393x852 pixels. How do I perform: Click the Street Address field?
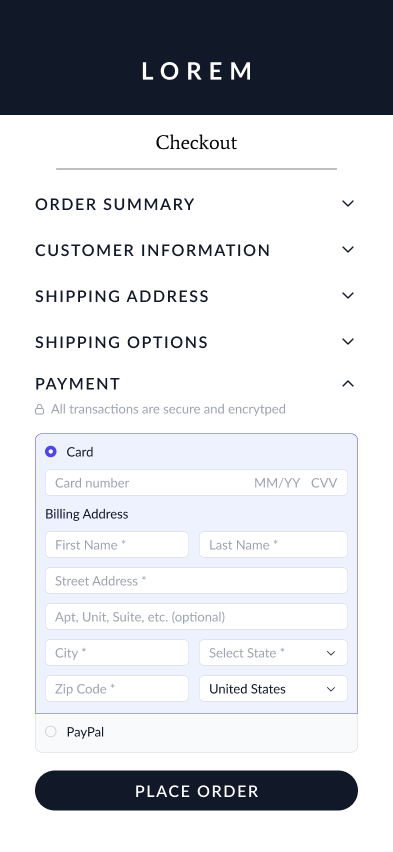196,581
